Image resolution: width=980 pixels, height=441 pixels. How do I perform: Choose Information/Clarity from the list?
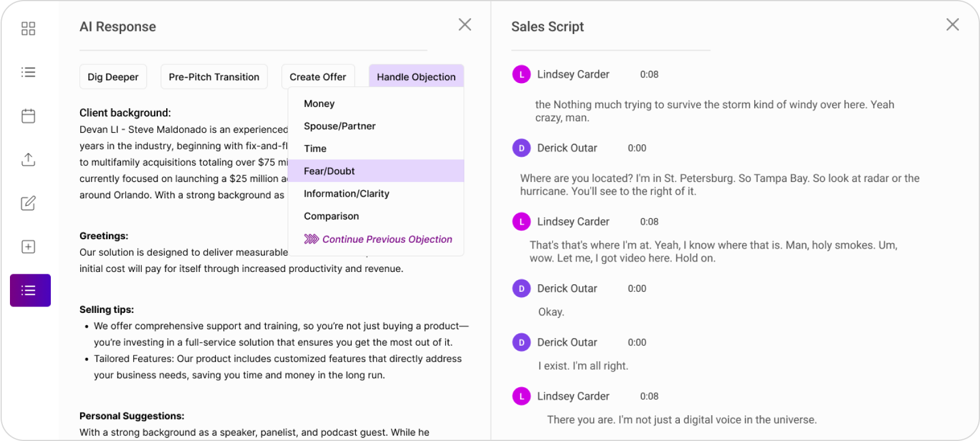click(x=346, y=194)
